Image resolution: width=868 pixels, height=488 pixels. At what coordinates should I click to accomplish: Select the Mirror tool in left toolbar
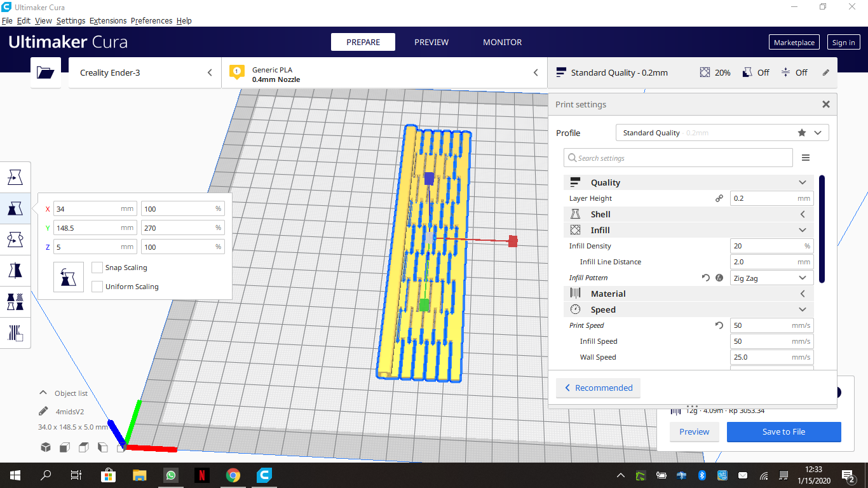tap(15, 270)
